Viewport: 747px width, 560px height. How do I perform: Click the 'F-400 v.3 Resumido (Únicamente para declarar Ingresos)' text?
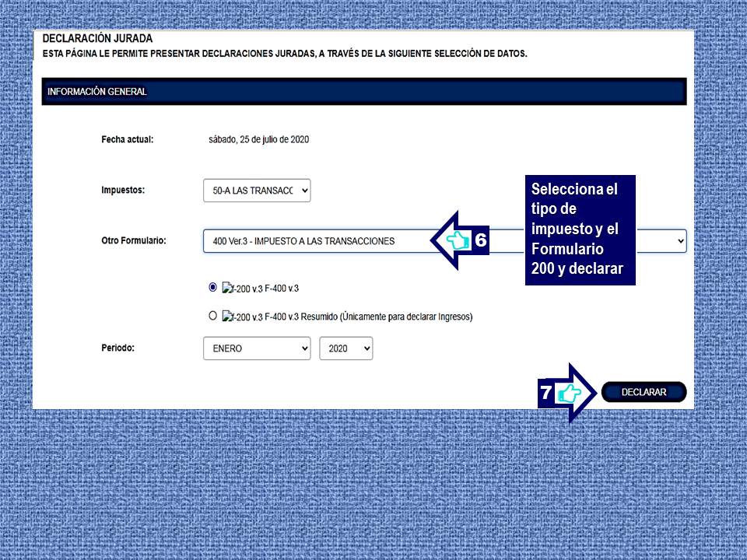(x=369, y=317)
